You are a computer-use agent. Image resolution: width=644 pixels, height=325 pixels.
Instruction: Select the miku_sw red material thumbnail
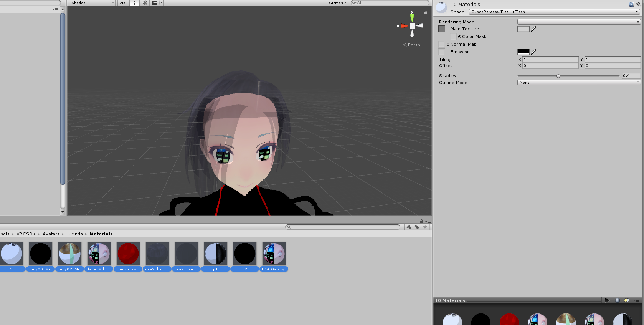(x=128, y=254)
